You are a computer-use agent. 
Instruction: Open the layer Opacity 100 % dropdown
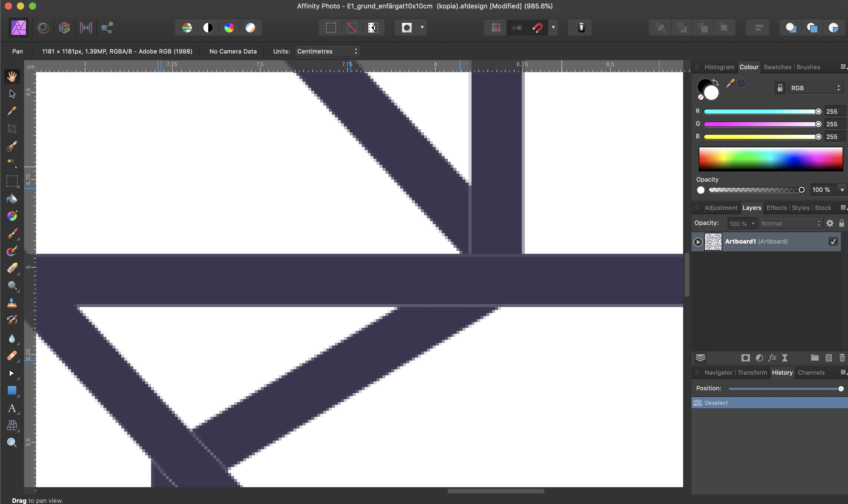pyautogui.click(x=742, y=223)
